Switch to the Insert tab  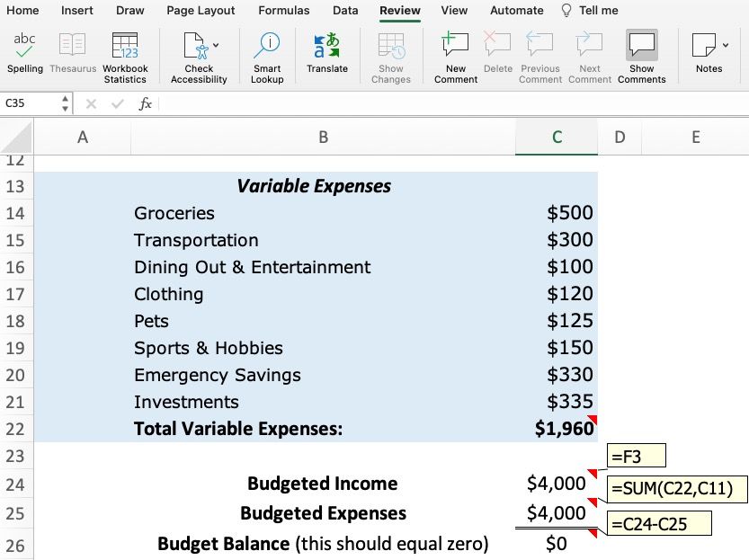coord(77,11)
